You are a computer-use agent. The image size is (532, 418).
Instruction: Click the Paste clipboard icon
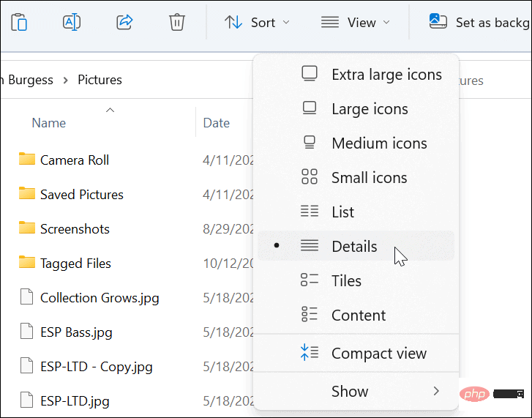pos(19,22)
